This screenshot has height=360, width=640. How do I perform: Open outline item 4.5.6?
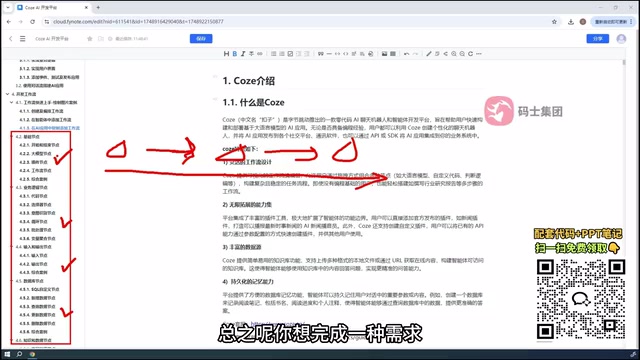33,332
